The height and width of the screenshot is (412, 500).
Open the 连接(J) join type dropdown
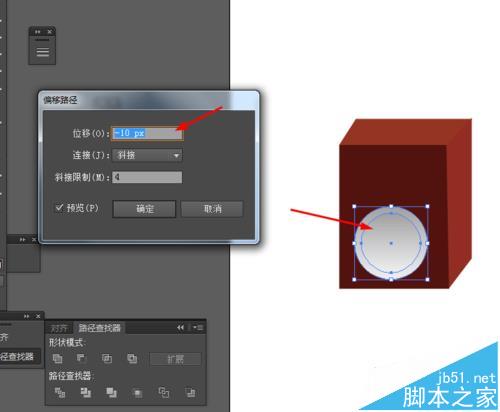tap(147, 155)
